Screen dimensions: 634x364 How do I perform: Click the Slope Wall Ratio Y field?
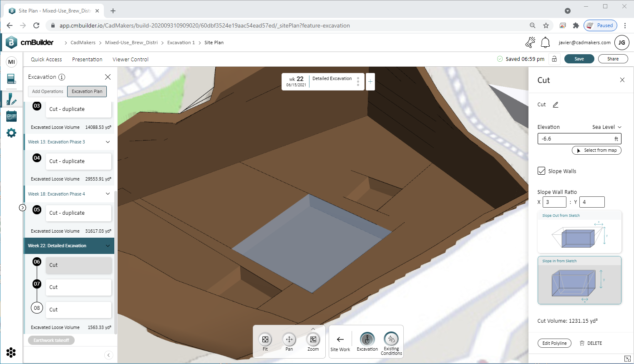pos(592,202)
